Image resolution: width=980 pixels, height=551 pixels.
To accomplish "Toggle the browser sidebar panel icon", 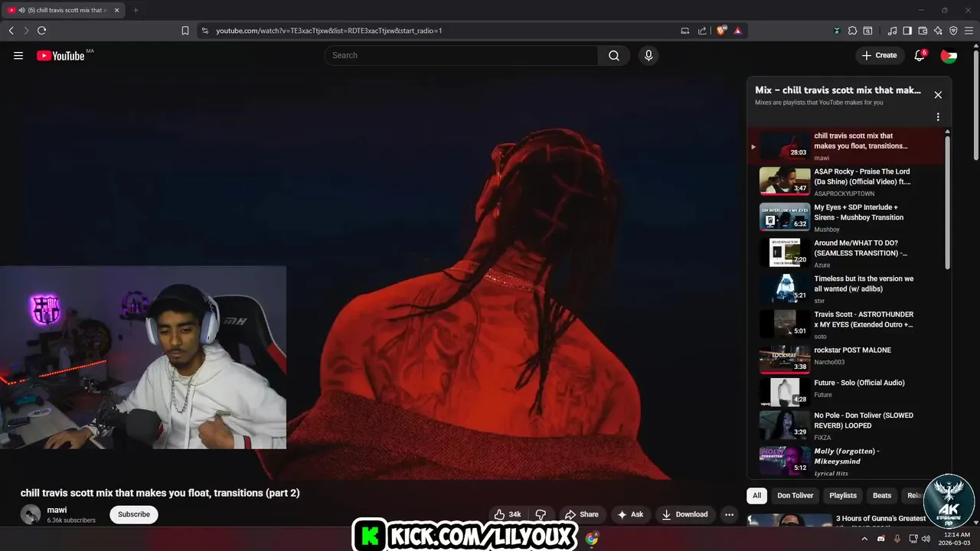I will point(907,31).
